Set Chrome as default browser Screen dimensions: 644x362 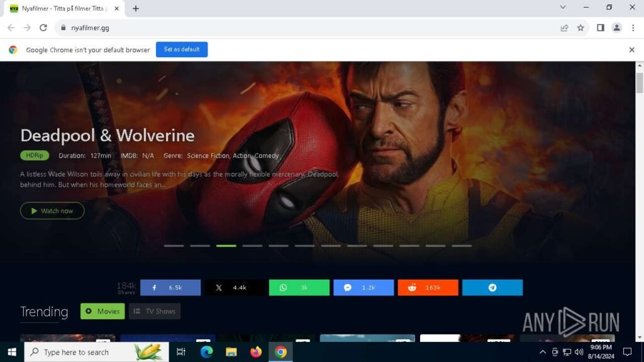[x=181, y=49]
